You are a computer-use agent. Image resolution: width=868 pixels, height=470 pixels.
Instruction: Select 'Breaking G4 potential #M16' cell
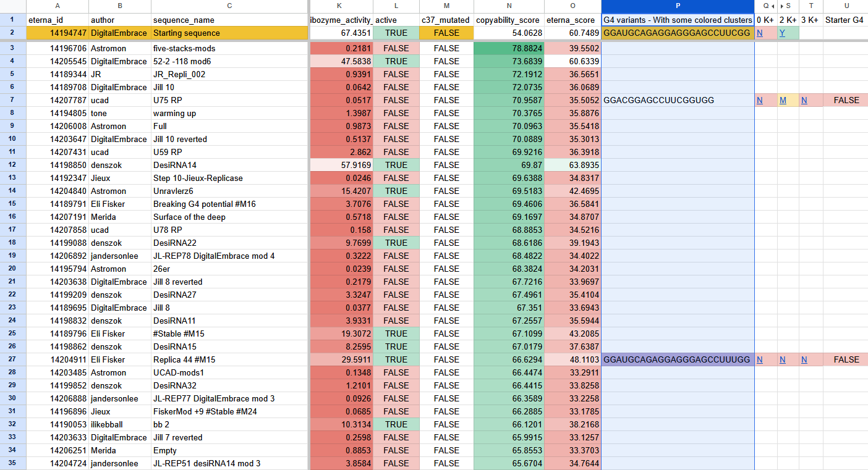[x=229, y=204]
